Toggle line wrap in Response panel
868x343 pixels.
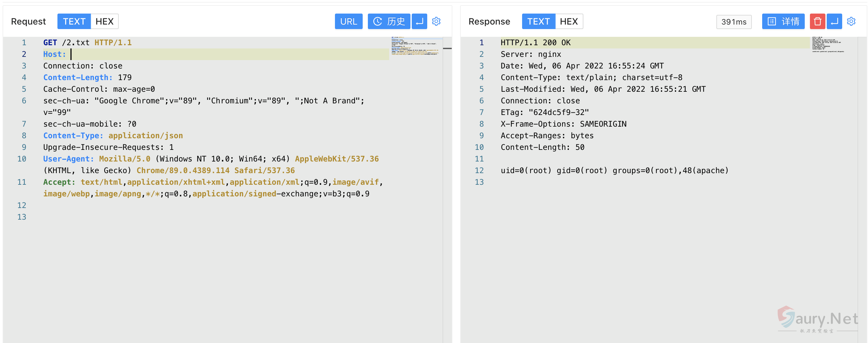pos(834,22)
